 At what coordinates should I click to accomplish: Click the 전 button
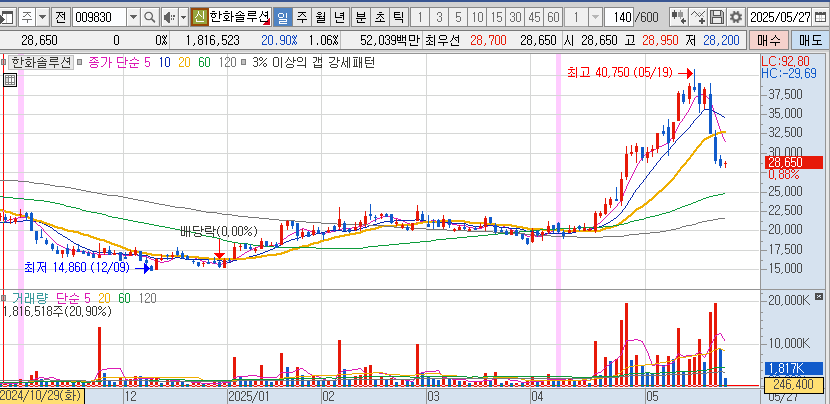pos(60,17)
